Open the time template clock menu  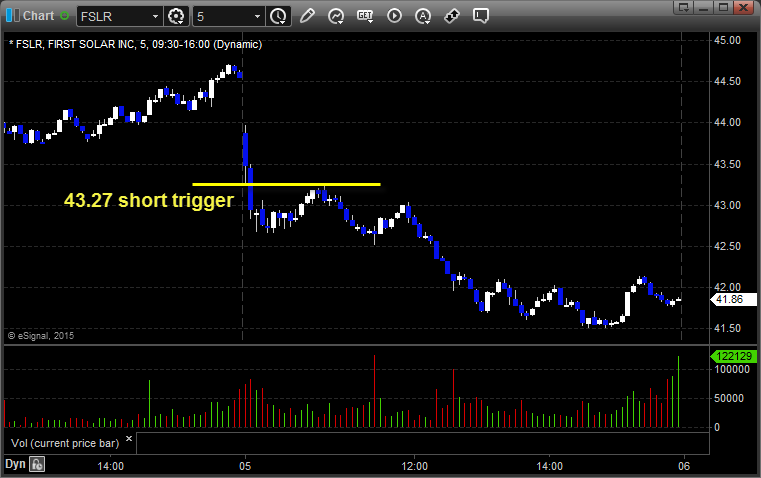pyautogui.click(x=279, y=16)
